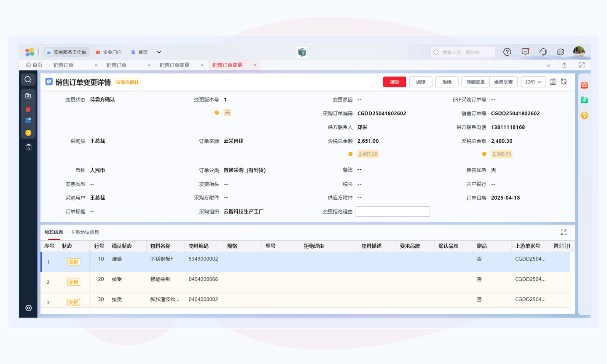Click the 拒绝 reject button
The height and width of the screenshot is (364, 607).
447,82
